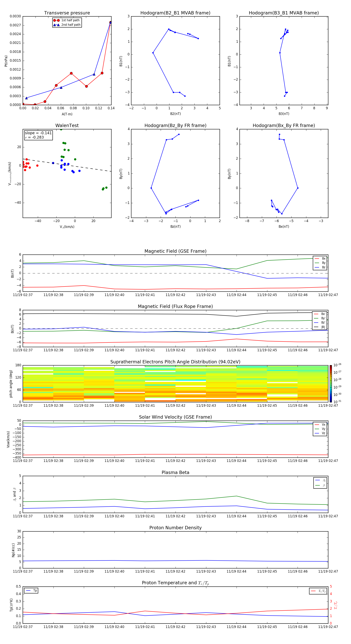
Task: Click the |B| black curve in Flux Rope plot
Action: [175, 314]
